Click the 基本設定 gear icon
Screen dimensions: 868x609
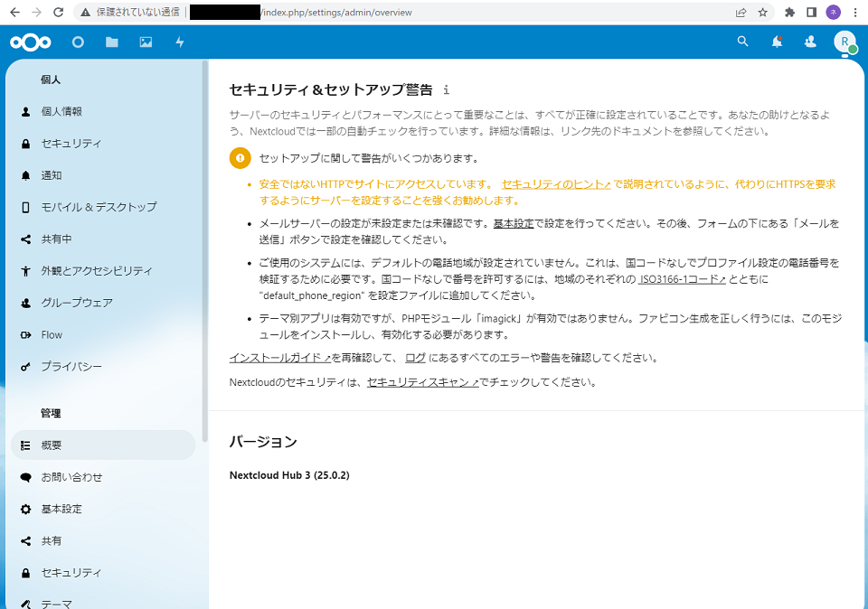[x=25, y=510]
